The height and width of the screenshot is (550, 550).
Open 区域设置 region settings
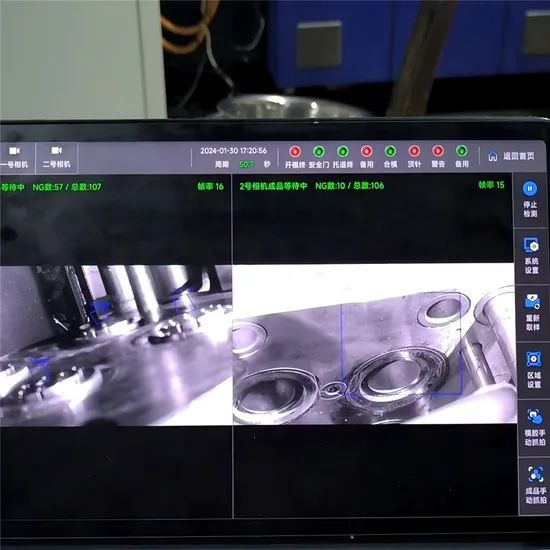pos(534,369)
